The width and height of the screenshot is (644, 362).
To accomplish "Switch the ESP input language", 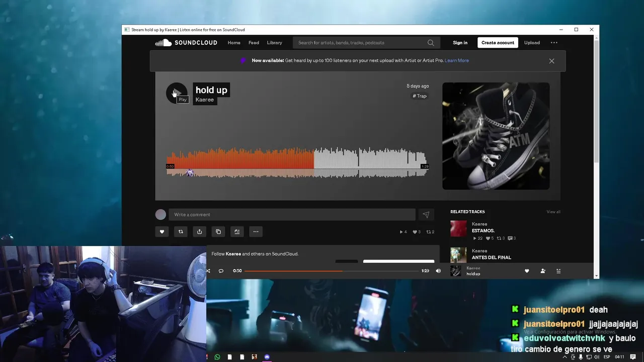I will (x=607, y=357).
